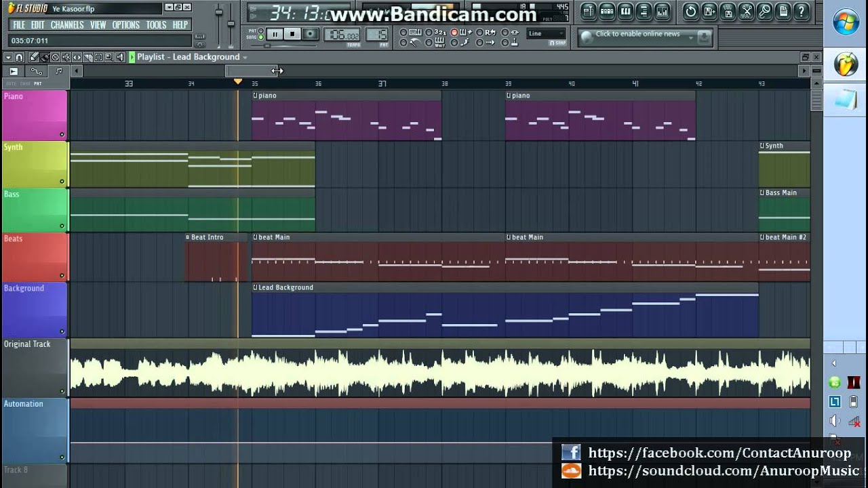
Task: Open the first piano clip menu
Action: [x=255, y=96]
